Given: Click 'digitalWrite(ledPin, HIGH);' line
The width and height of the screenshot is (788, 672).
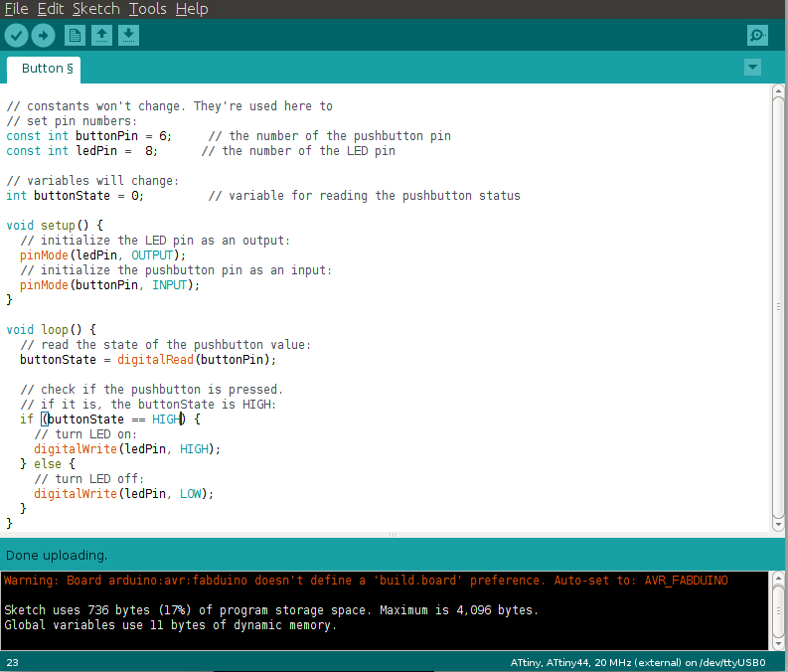Looking at the screenshot, I should tap(127, 449).
